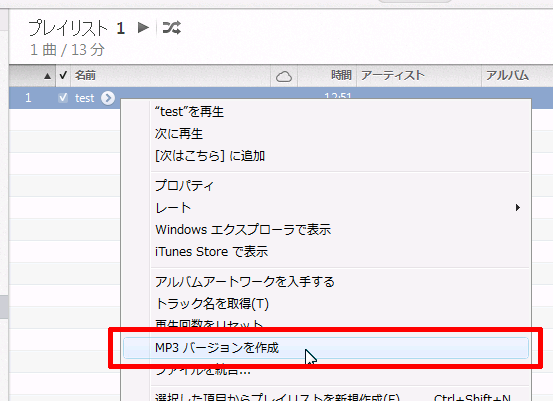Click the arrow icon beside test

(x=108, y=98)
